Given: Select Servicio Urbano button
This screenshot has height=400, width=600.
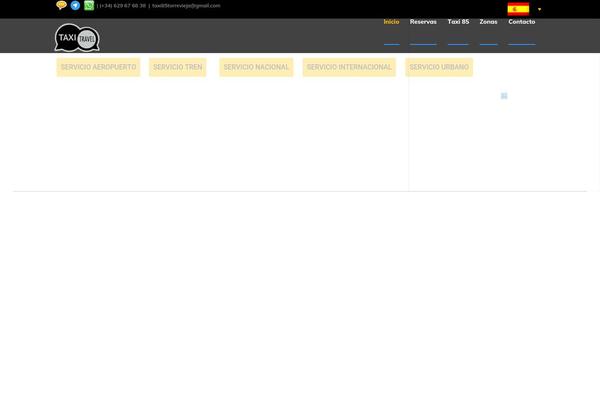Looking at the screenshot, I should 439,67.
